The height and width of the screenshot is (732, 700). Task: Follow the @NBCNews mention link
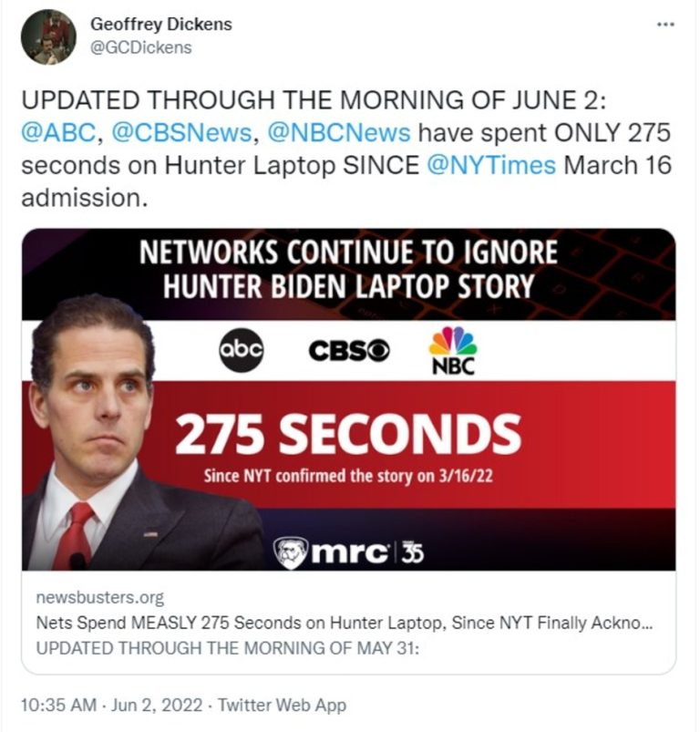[337, 133]
